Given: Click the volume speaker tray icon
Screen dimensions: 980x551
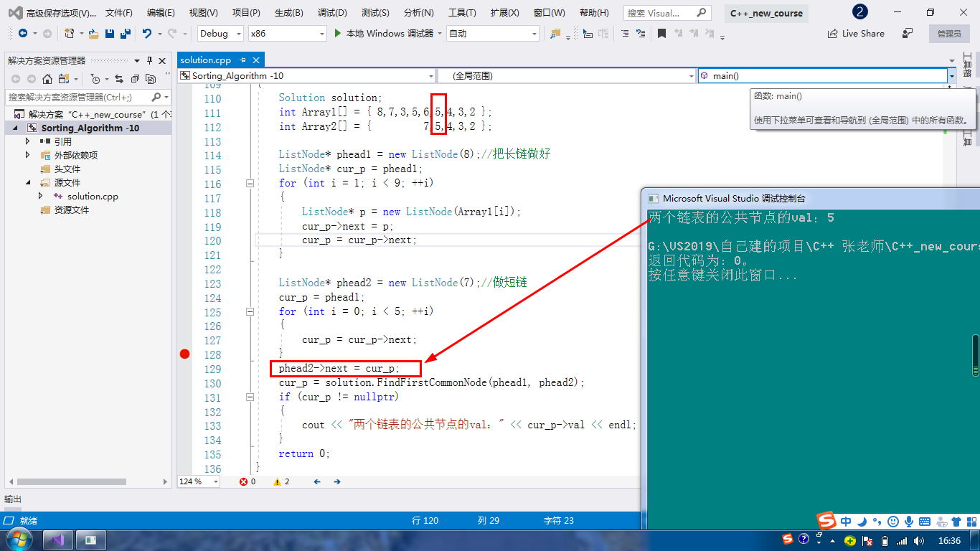Looking at the screenshot, I should (919, 540).
